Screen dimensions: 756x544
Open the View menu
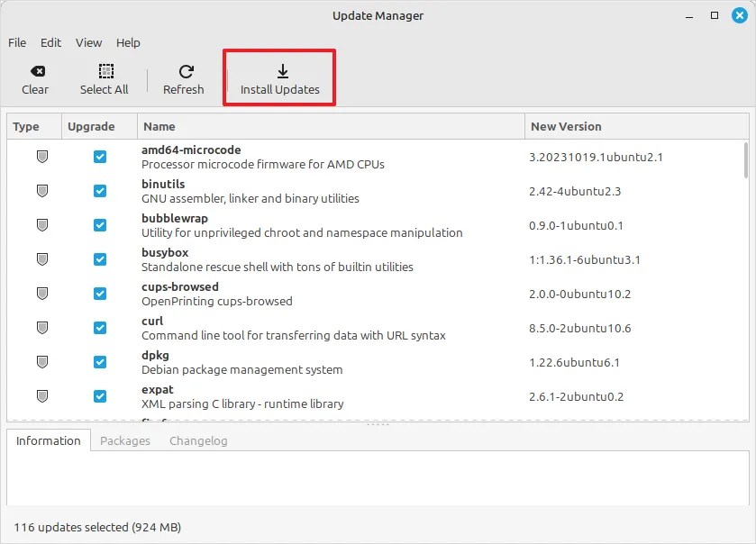point(88,42)
